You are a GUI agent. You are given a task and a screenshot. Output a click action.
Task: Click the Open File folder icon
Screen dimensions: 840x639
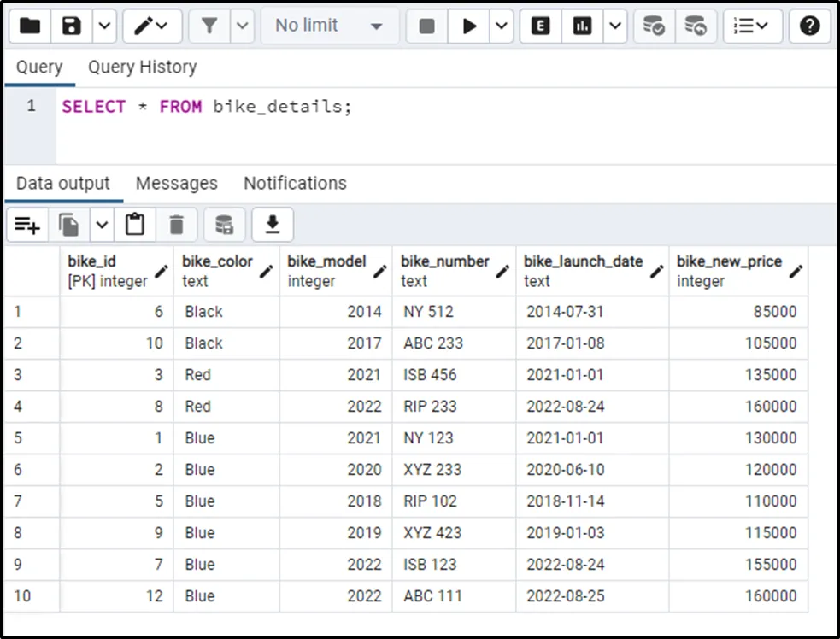[x=31, y=26]
